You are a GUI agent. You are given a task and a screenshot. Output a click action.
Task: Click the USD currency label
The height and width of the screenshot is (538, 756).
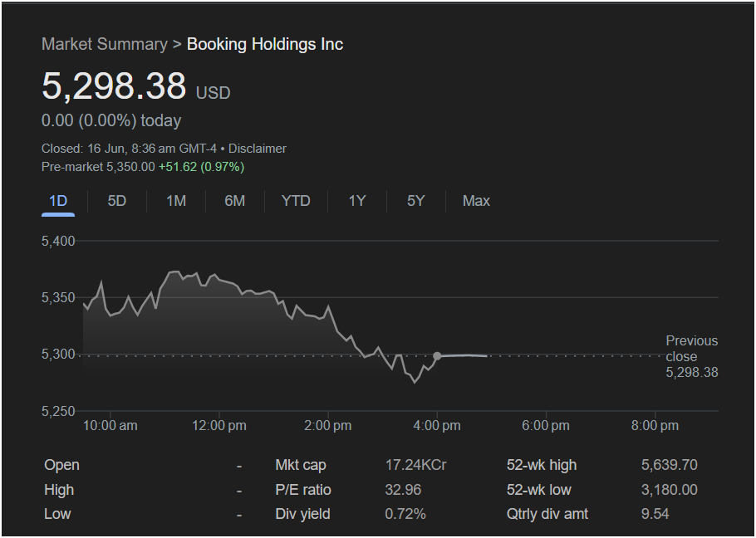(x=214, y=92)
